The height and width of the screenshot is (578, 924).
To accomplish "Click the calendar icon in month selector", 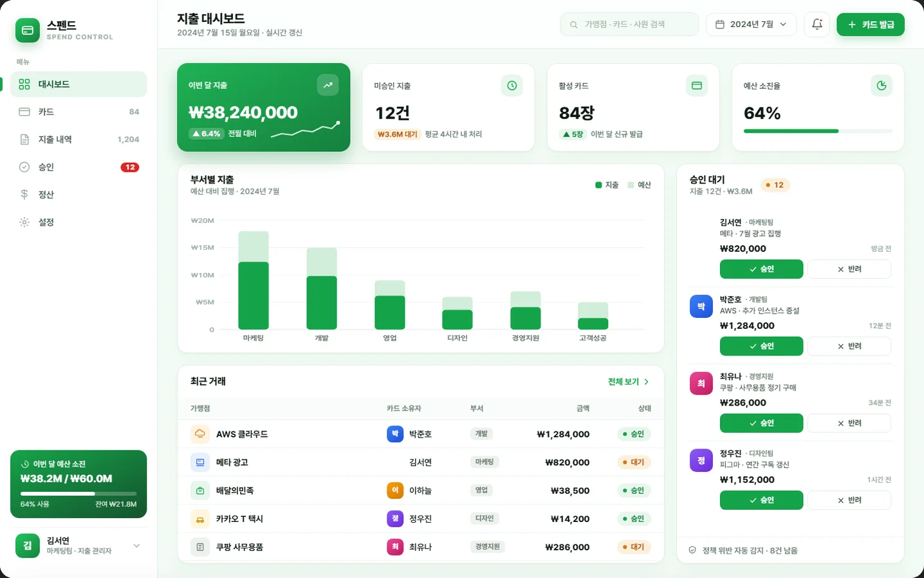I will (720, 24).
